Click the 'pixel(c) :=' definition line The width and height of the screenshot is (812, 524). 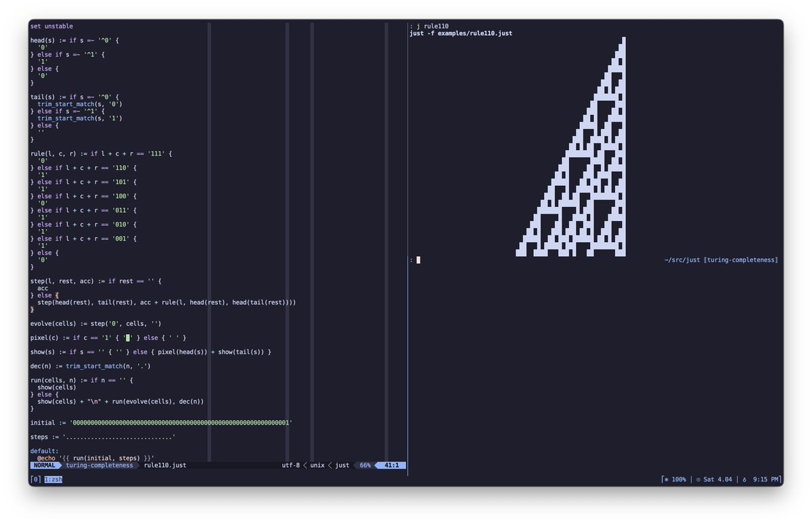coord(108,337)
